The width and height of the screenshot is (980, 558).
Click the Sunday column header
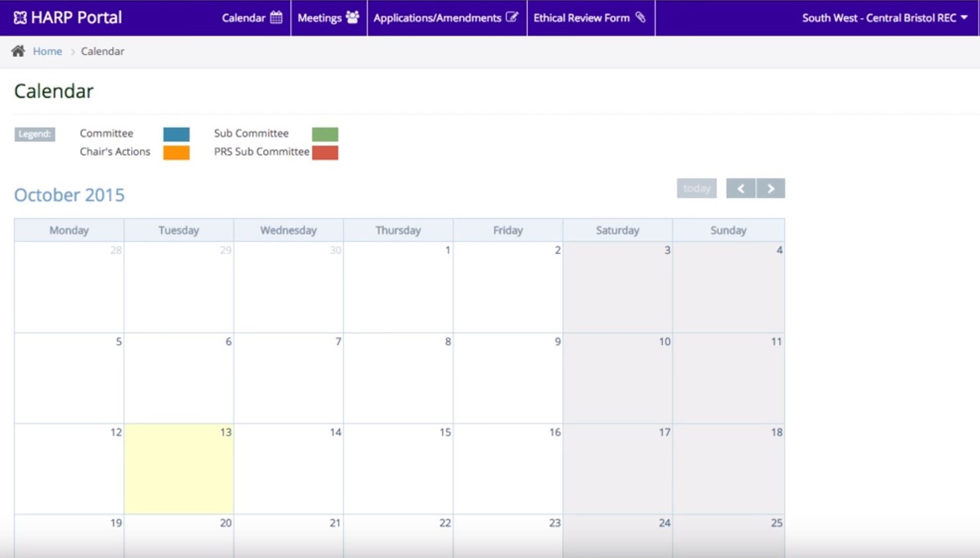pos(729,230)
